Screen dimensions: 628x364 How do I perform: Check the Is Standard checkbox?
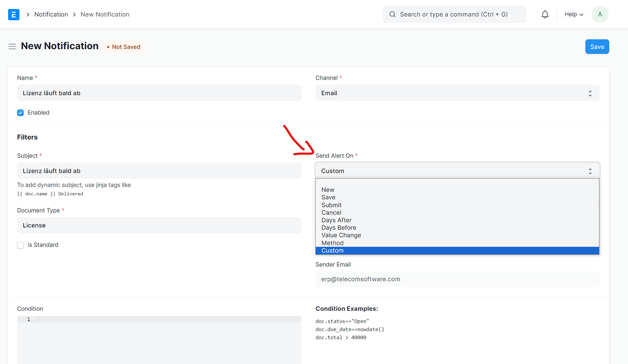(20, 245)
